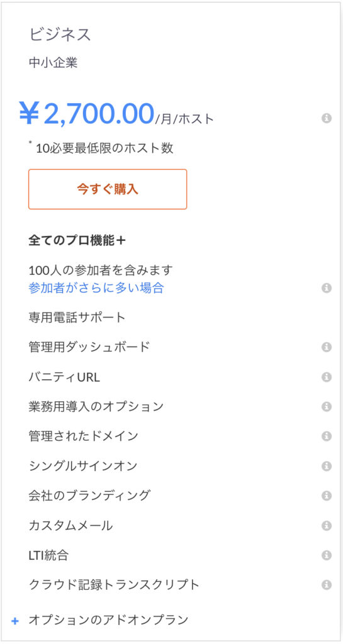The width and height of the screenshot is (343, 644).
Task: Click 全てのプロ機能+ heading
Action: point(77,241)
